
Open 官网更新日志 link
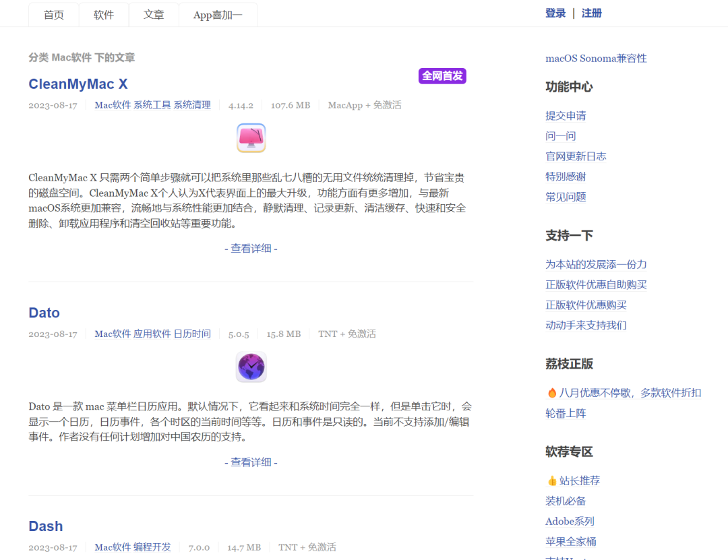pos(576,156)
